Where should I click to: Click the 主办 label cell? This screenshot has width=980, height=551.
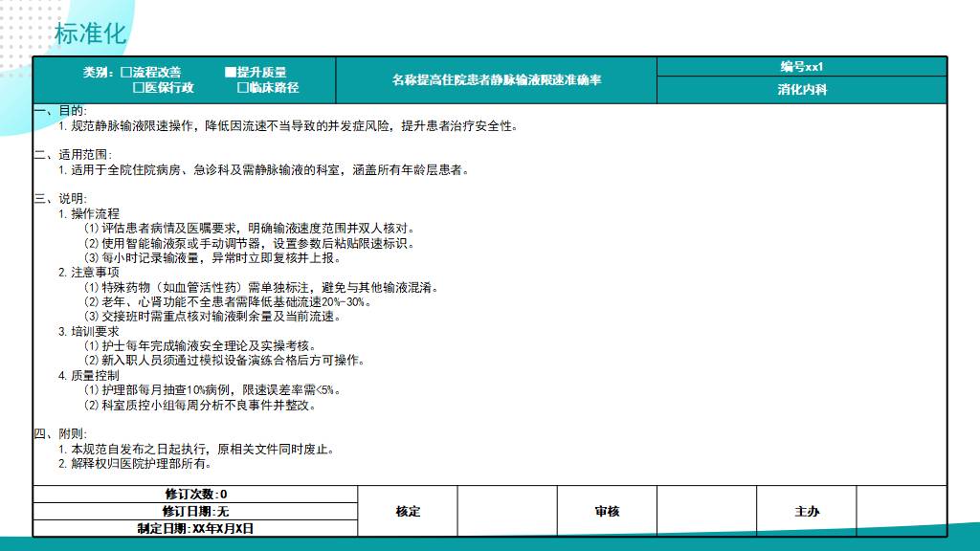point(806,511)
